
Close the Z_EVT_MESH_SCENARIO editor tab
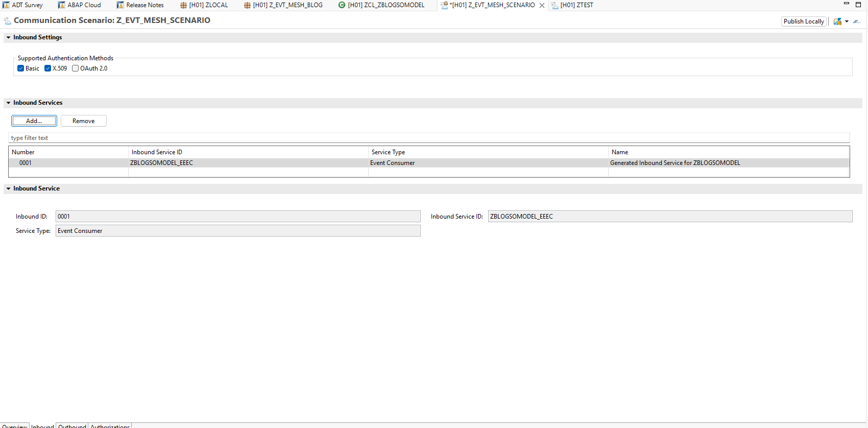(x=542, y=5)
